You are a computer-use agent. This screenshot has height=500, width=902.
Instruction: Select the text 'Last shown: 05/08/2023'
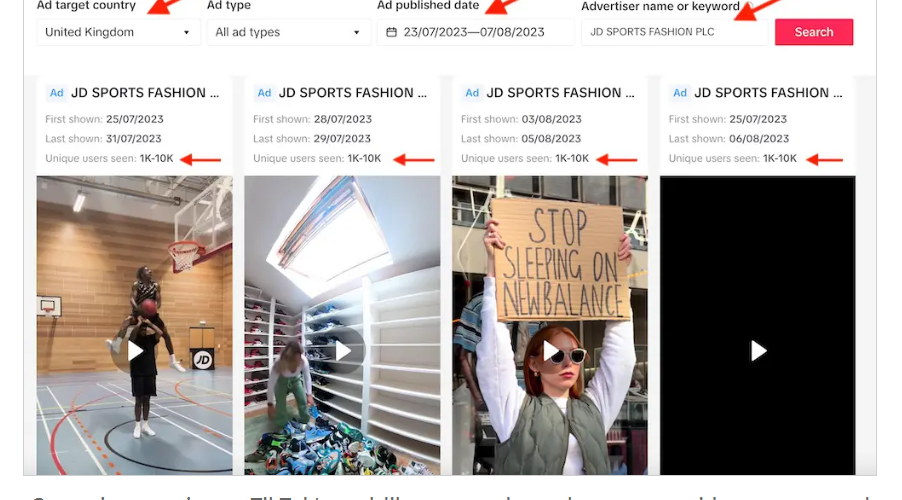pyautogui.click(x=521, y=139)
